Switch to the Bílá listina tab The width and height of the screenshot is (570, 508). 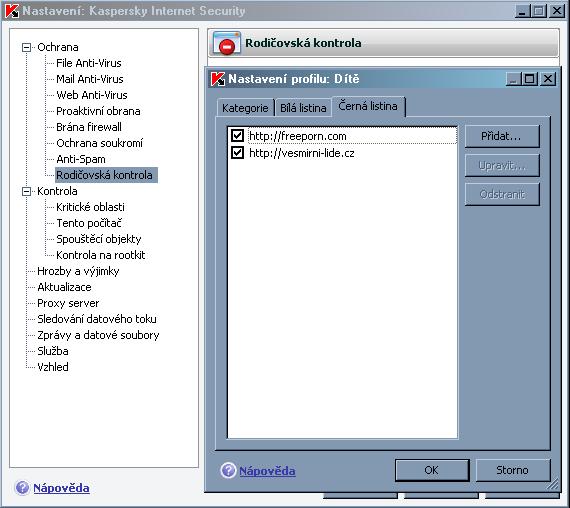[303, 108]
